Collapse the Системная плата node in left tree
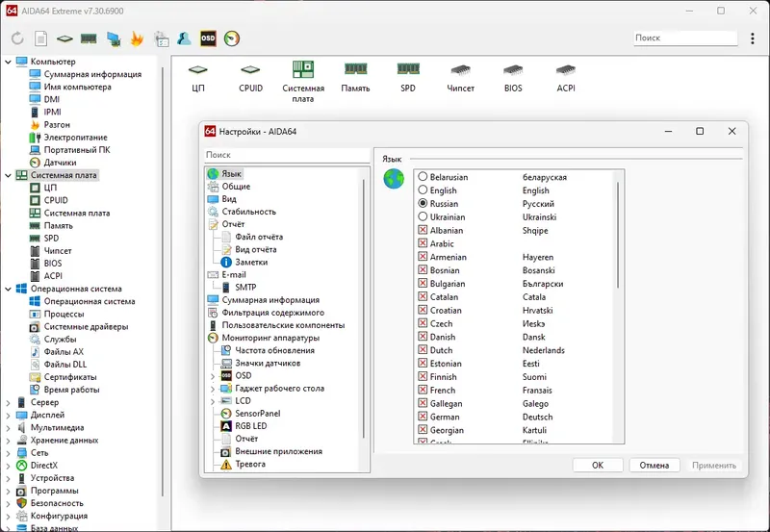Viewport: 770px width, 532px height. [8, 175]
